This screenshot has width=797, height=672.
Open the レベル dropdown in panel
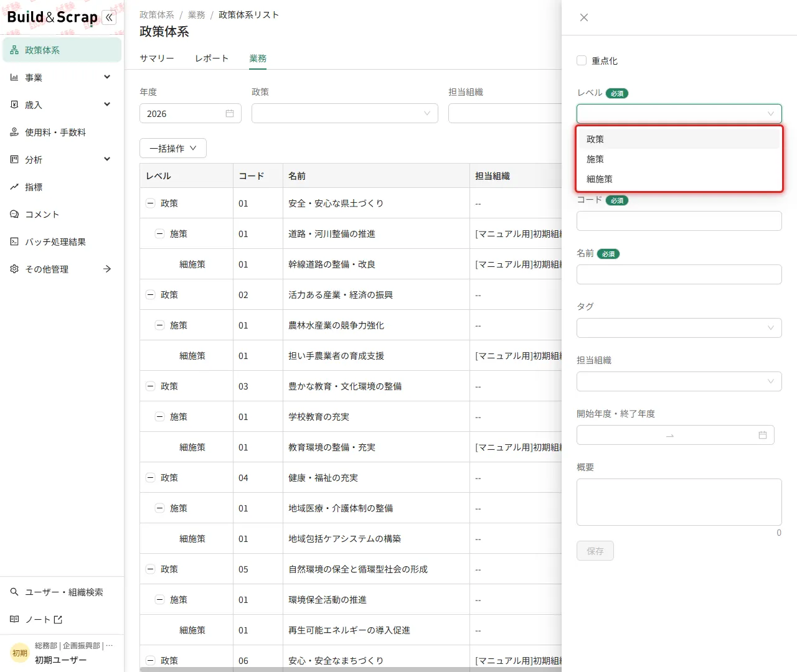(679, 114)
